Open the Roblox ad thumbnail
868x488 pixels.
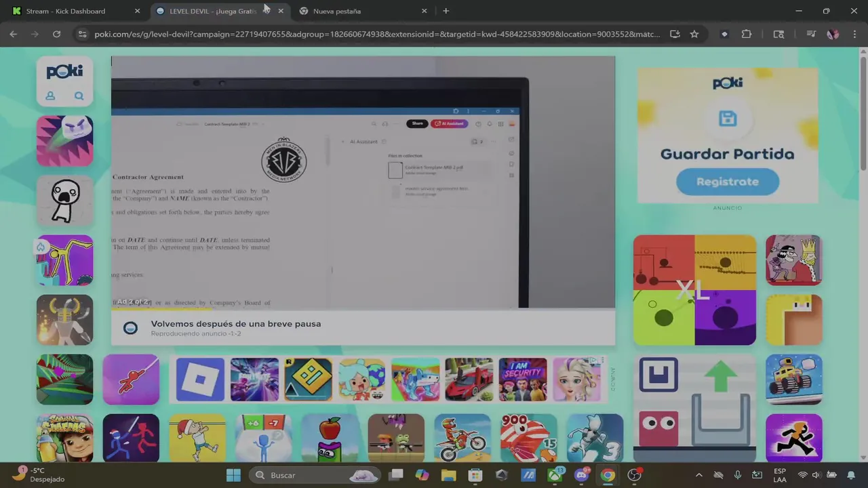point(200,380)
